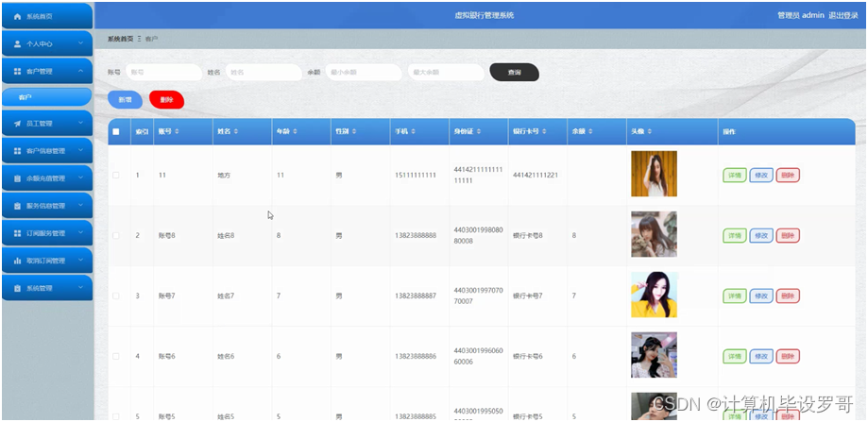Sort the table by the 身份证 column arrows

[478, 132]
